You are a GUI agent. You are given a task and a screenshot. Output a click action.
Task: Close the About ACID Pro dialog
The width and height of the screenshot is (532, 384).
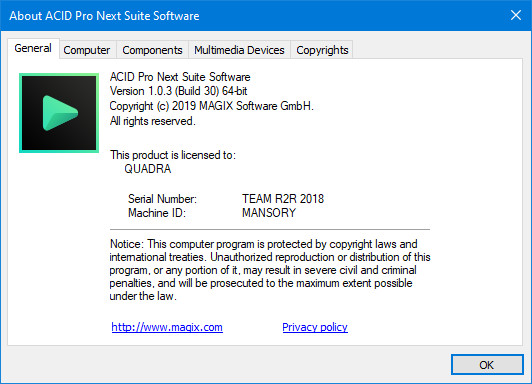coord(516,15)
